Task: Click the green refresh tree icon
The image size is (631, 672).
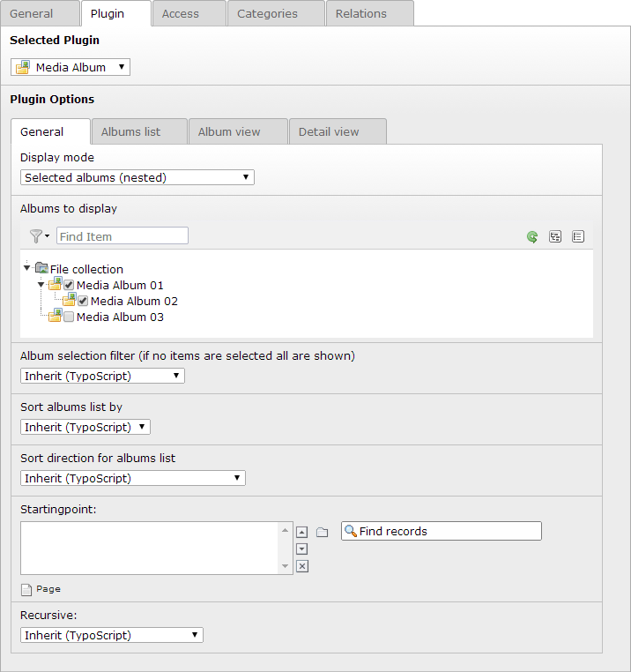Action: pos(532,236)
